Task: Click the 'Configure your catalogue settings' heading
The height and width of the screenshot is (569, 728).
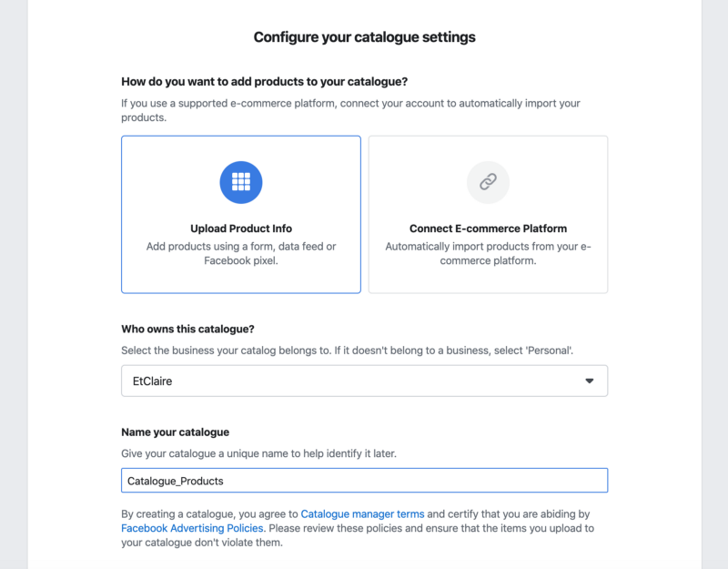Action: (365, 37)
